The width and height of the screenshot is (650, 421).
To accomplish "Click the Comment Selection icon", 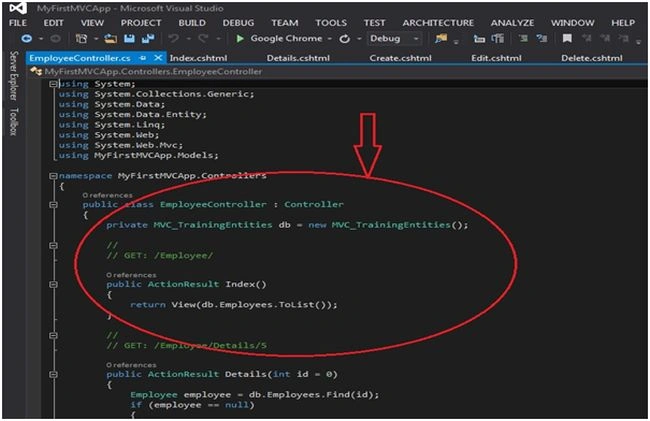I will [x=524, y=39].
